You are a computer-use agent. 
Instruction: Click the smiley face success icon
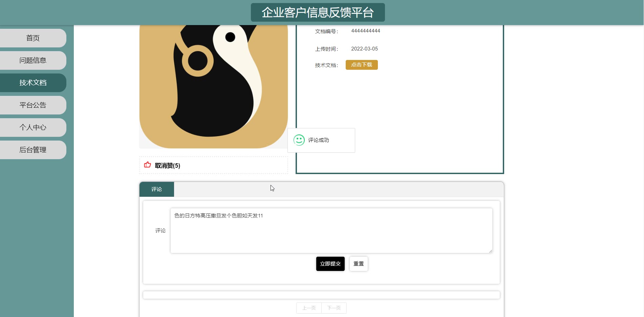pyautogui.click(x=299, y=140)
